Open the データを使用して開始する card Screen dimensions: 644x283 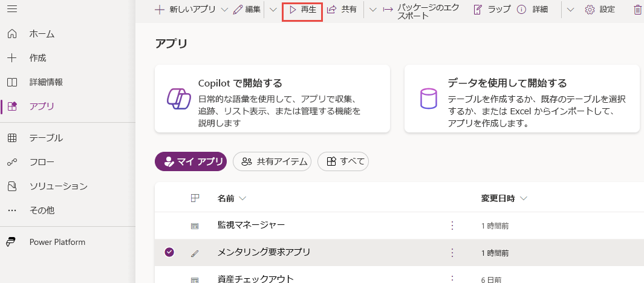pos(522,99)
